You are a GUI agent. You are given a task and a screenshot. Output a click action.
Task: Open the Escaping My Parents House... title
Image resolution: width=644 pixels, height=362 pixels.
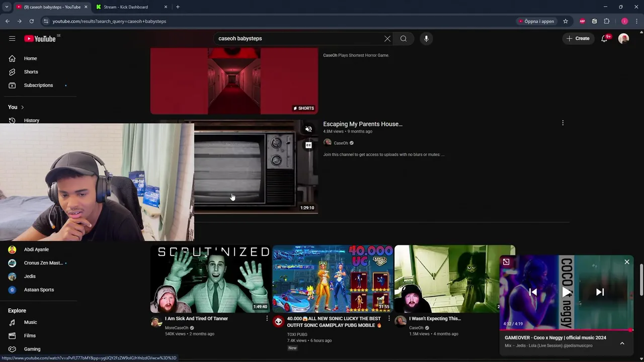(363, 124)
